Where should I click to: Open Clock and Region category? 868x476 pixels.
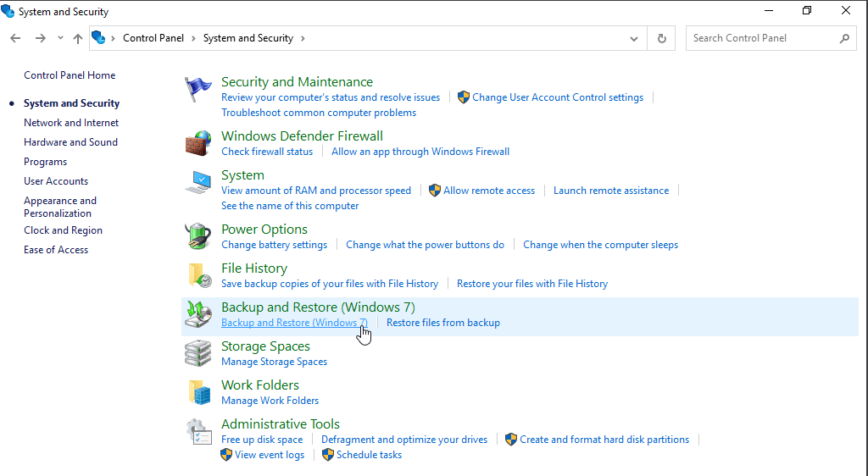coord(63,230)
